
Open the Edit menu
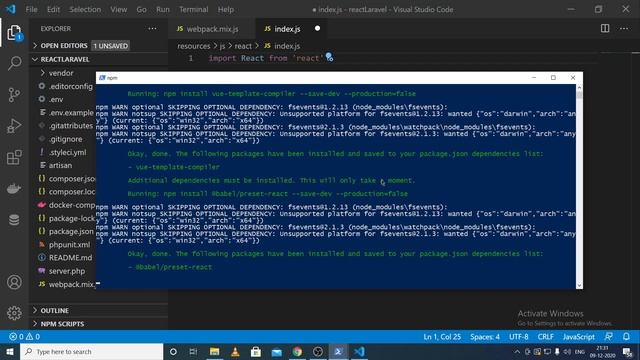coord(53,9)
